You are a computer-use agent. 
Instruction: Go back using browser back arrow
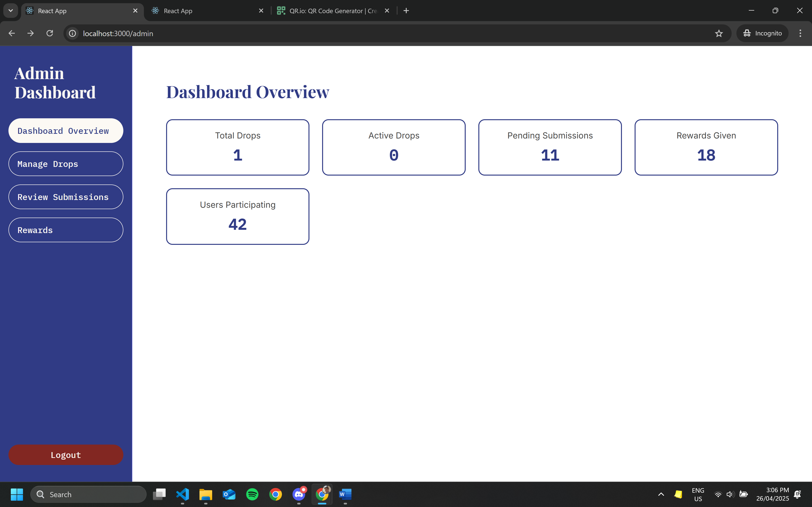pyautogui.click(x=12, y=33)
